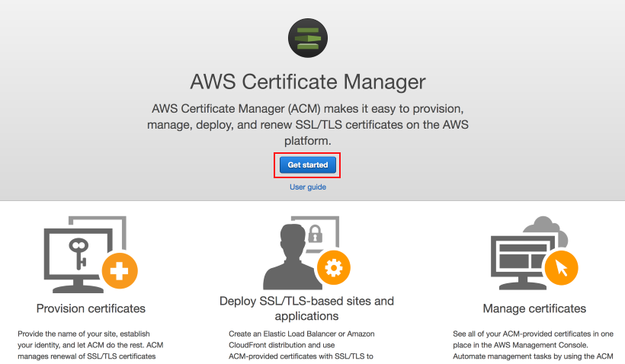Click the Provision certificates heading
625x364 pixels.
click(91, 308)
